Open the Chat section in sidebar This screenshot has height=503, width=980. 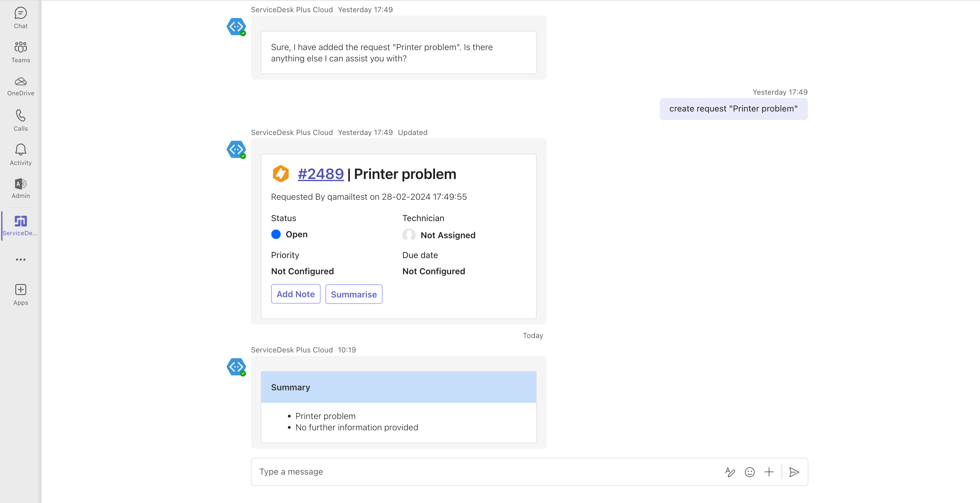[x=20, y=18]
